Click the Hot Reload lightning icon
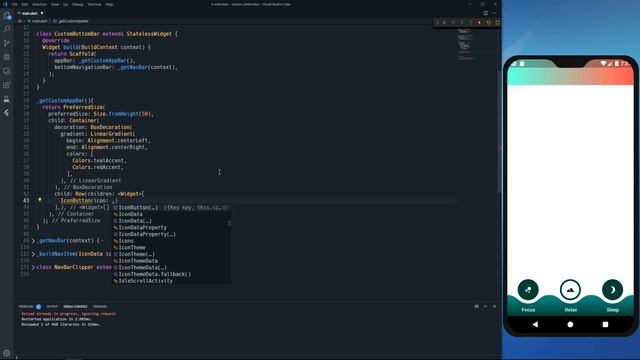Viewport: 640px width, 360px height. (x=480, y=23)
